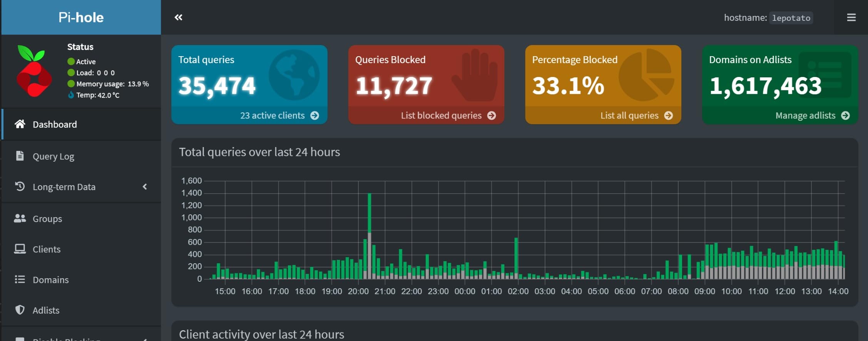The height and width of the screenshot is (341, 868).
Task: Click the 1,617,463 domains value
Action: click(765, 85)
